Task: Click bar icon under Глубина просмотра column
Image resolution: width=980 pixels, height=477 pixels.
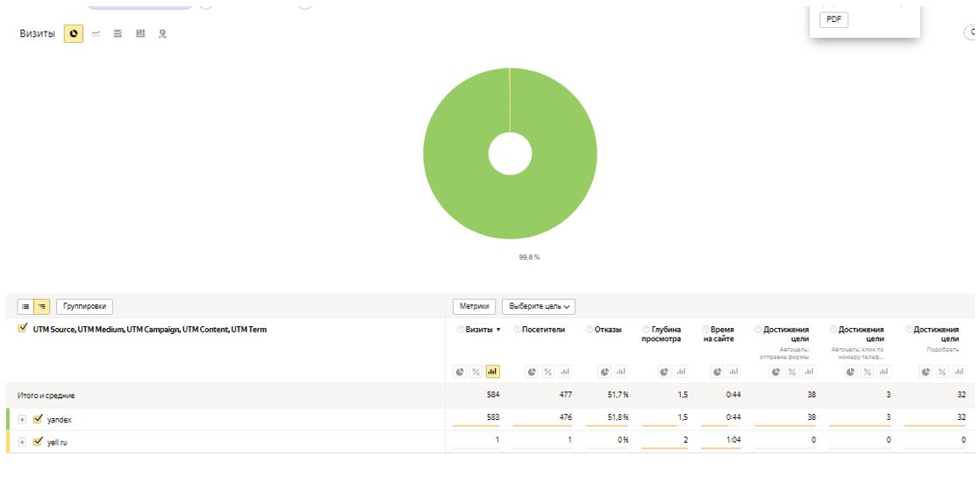Action: point(681,372)
